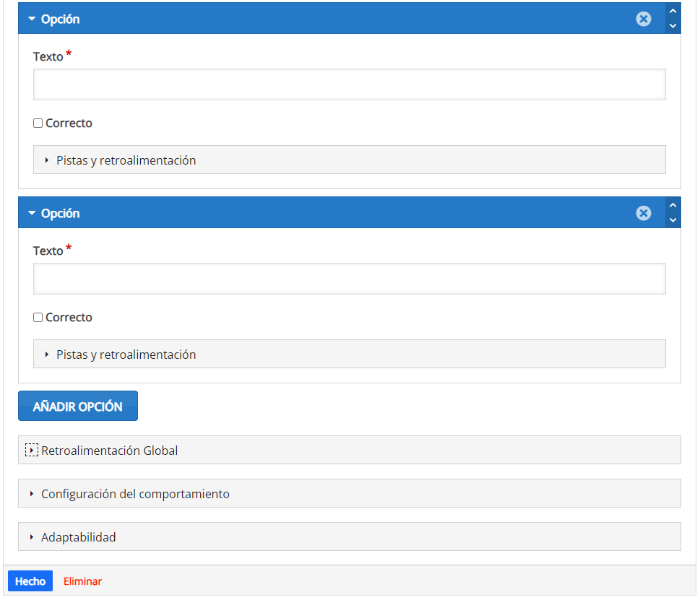The width and height of the screenshot is (700, 600).
Task: Check Correcto in the first Opción
Action: pyautogui.click(x=38, y=123)
